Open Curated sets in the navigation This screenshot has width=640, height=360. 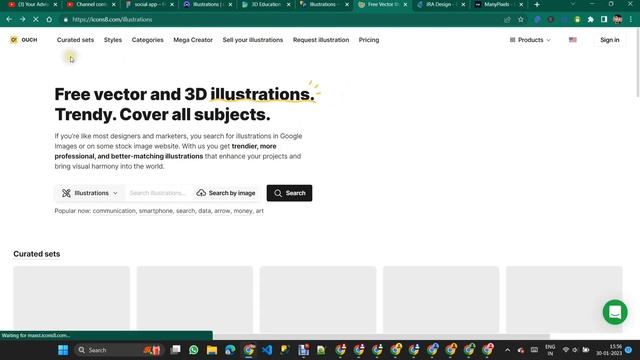pyautogui.click(x=75, y=40)
